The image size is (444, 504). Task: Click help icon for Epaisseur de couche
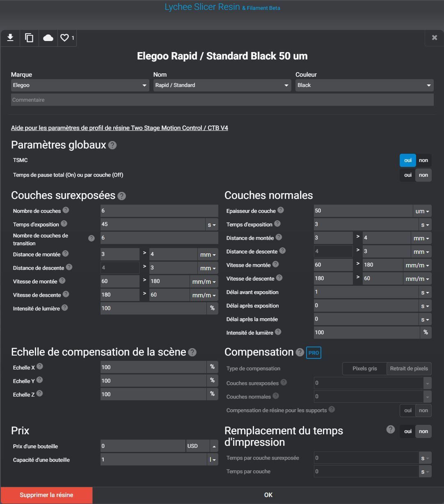point(280,210)
